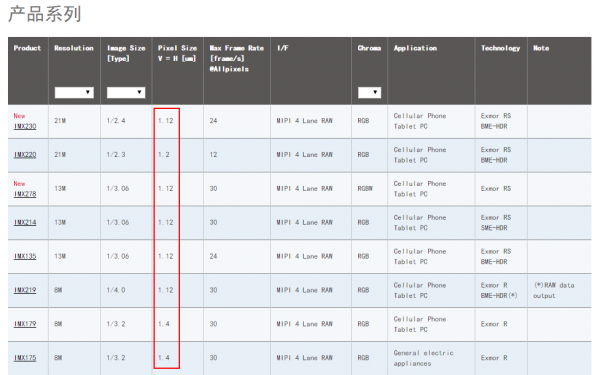
Task: Open the IMX214 product link
Action: [x=25, y=222]
